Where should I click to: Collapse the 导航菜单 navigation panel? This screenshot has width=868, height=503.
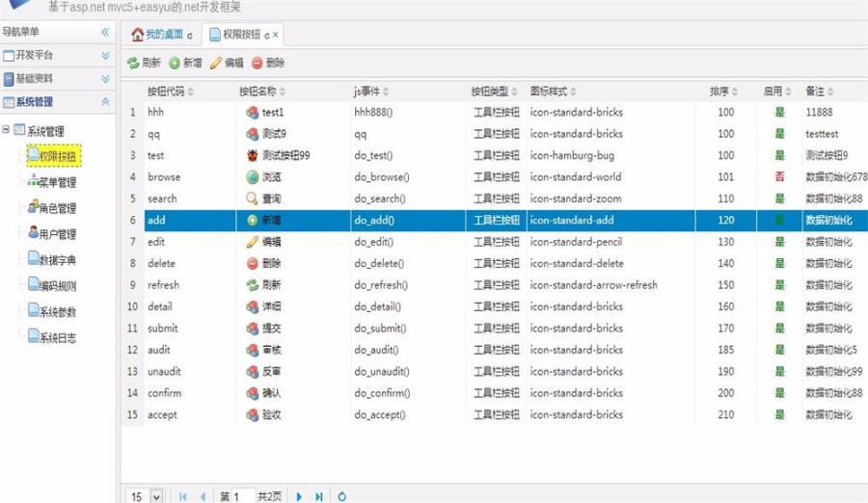[x=105, y=32]
